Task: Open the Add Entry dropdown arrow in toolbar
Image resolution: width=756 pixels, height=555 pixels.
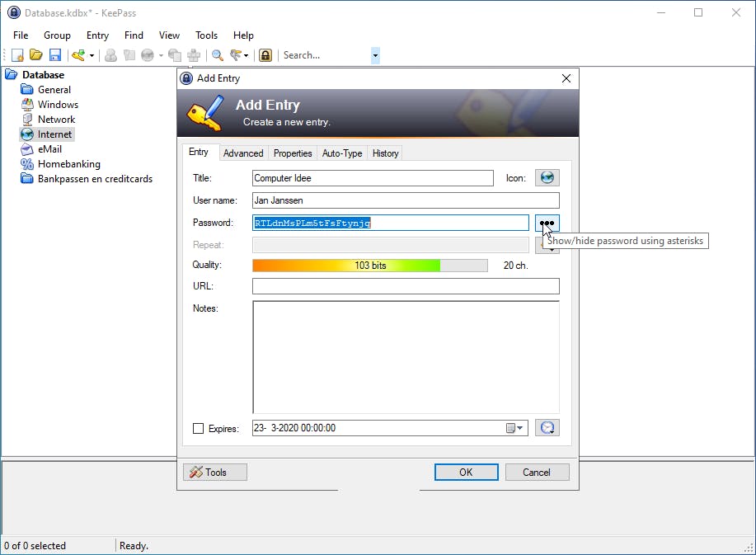Action: click(92, 55)
